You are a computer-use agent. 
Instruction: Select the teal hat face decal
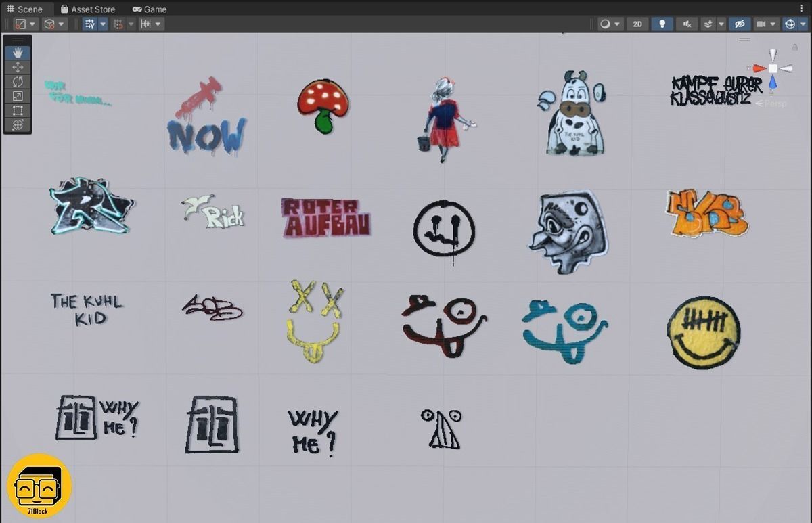564,331
